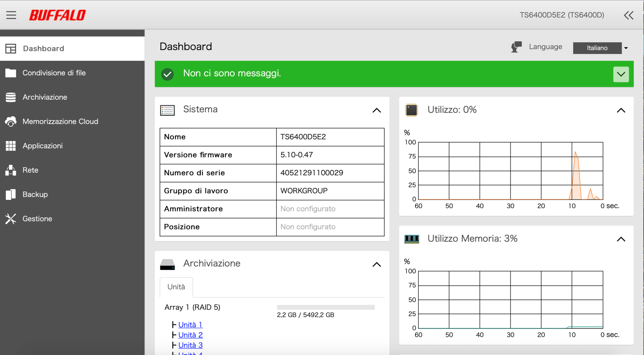
Task: Click Gruppo di lavoro label cell
Action: 218,191
